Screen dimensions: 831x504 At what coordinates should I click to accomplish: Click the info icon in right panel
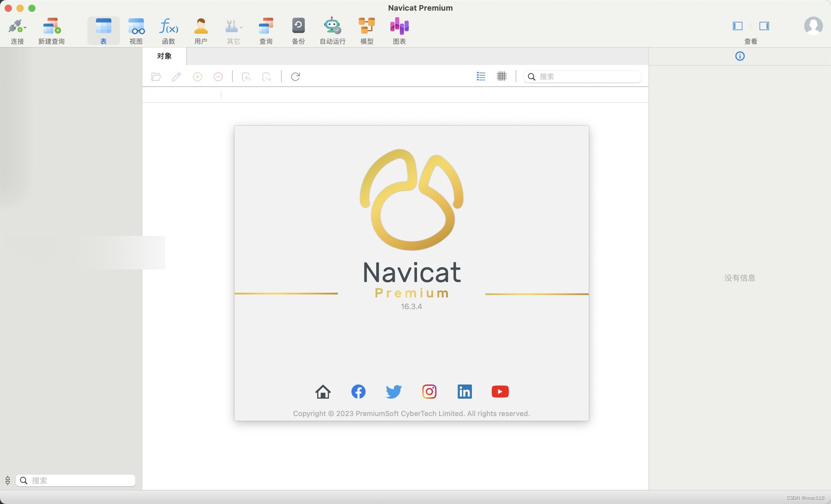click(740, 56)
